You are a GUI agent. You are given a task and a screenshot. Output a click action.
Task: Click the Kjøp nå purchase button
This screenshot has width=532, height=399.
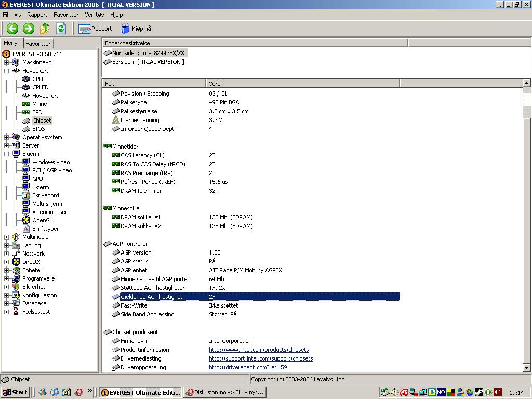click(x=136, y=29)
